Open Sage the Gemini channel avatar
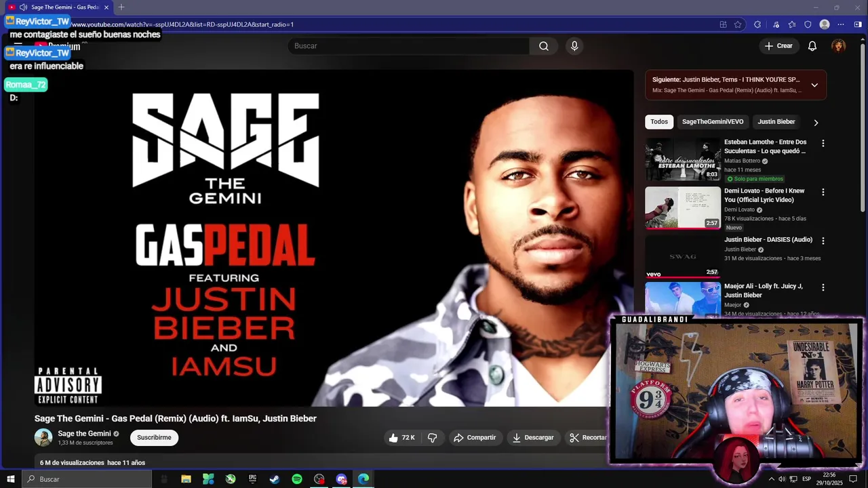The height and width of the screenshot is (488, 868). click(x=43, y=438)
